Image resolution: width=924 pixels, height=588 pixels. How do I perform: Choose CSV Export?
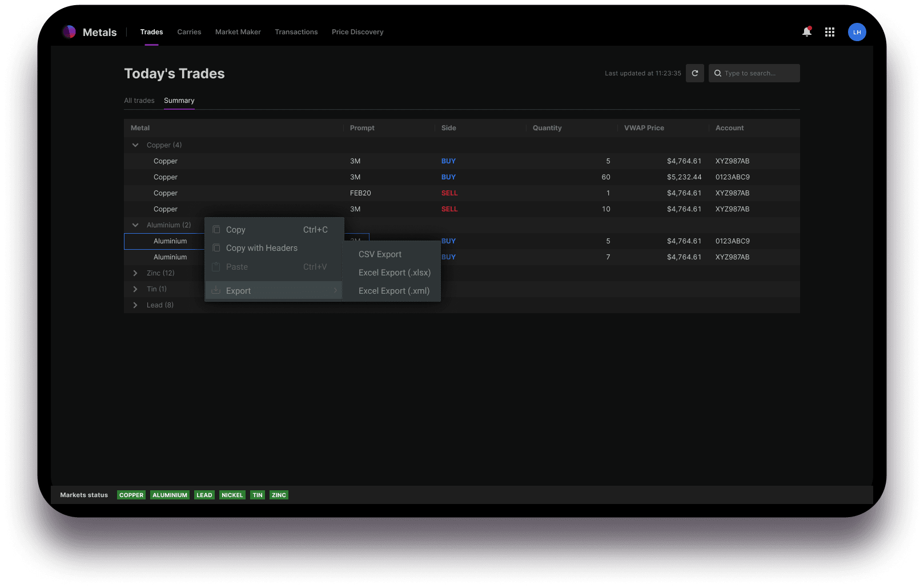pos(392,254)
